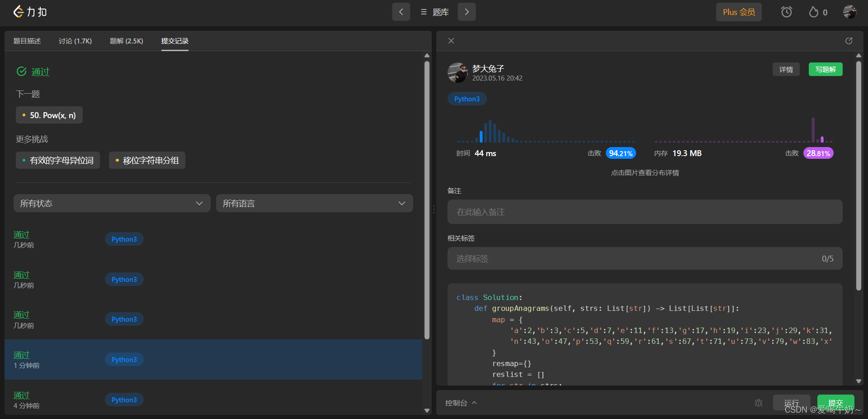This screenshot has height=419, width=868.
Task: Expand the 所有状态 dropdown
Action: [112, 203]
